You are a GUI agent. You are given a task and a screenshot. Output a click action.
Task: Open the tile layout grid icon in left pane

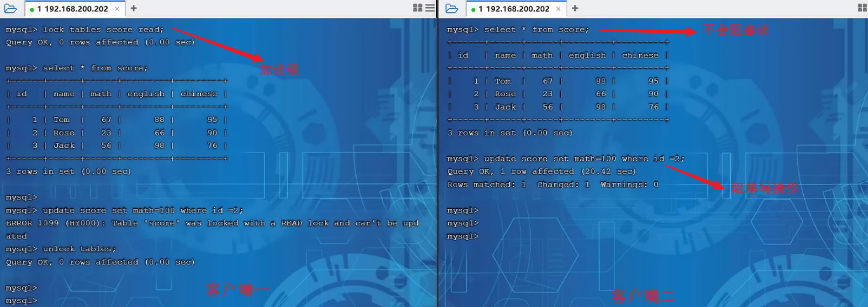pyautogui.click(x=418, y=8)
